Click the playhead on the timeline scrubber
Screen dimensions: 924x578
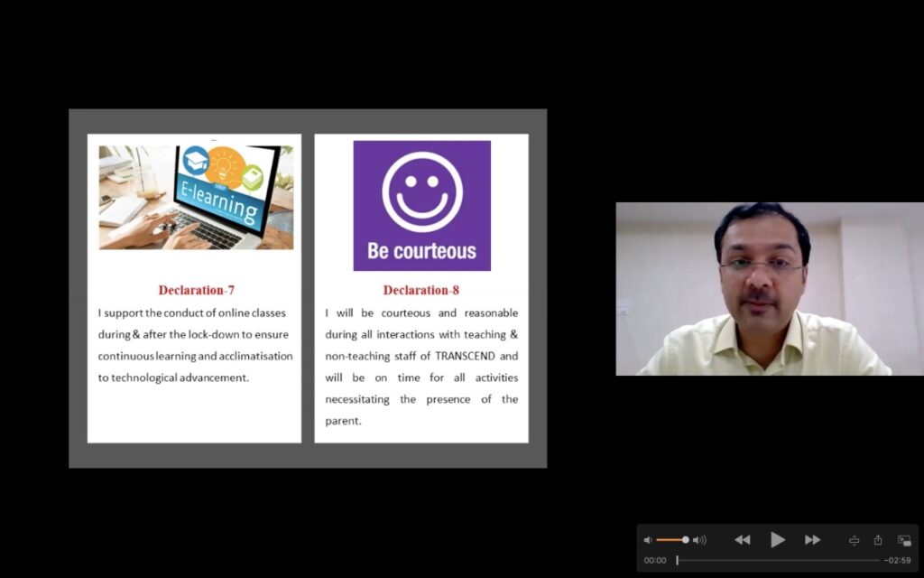tap(677, 560)
